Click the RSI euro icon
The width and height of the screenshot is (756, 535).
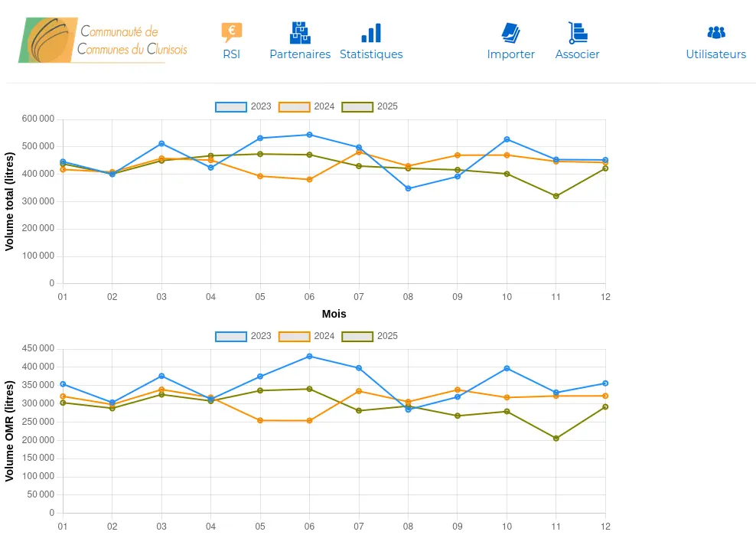[x=231, y=31]
